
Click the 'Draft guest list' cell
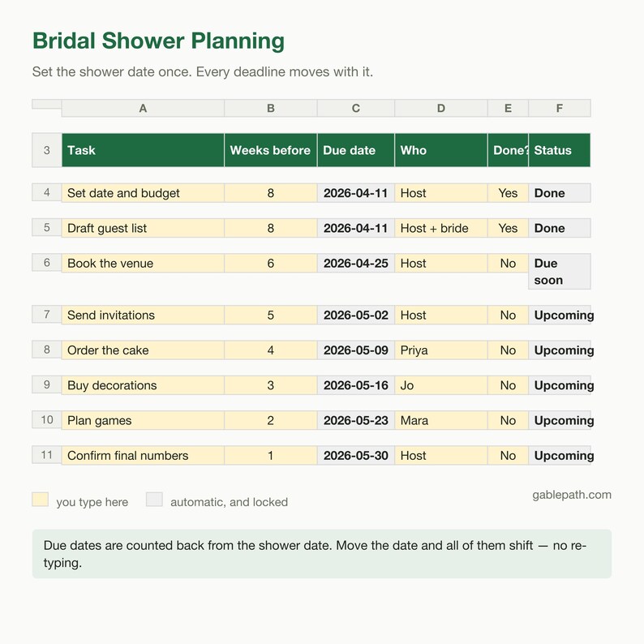[143, 228]
